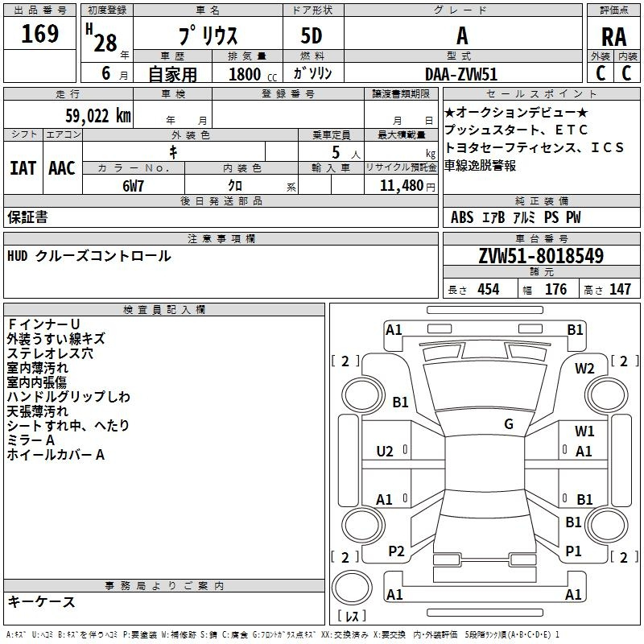Viewport: 644px width, 644px height.
Task: Click the 自家用 vehicle history value
Action: [172, 74]
